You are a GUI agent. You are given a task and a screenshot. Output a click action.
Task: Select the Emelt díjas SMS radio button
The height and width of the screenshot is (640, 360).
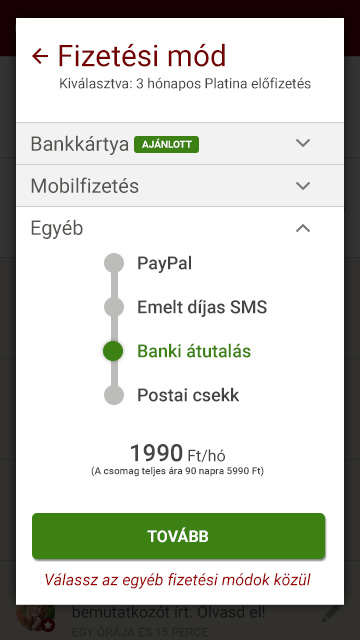point(114,307)
